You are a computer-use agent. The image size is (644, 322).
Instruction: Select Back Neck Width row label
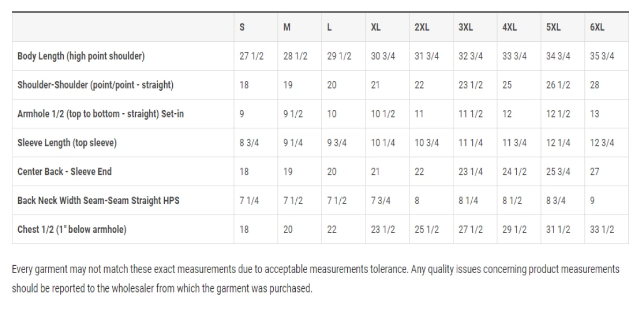coord(98,201)
